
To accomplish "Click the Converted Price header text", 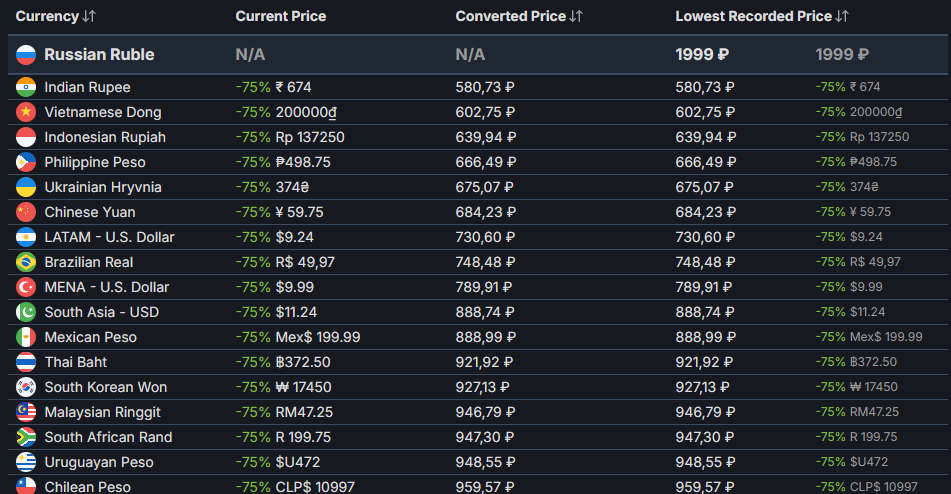I will [511, 16].
